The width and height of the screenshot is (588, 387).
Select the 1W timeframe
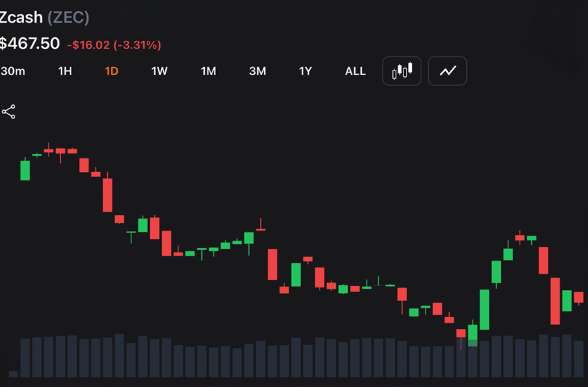tap(159, 71)
